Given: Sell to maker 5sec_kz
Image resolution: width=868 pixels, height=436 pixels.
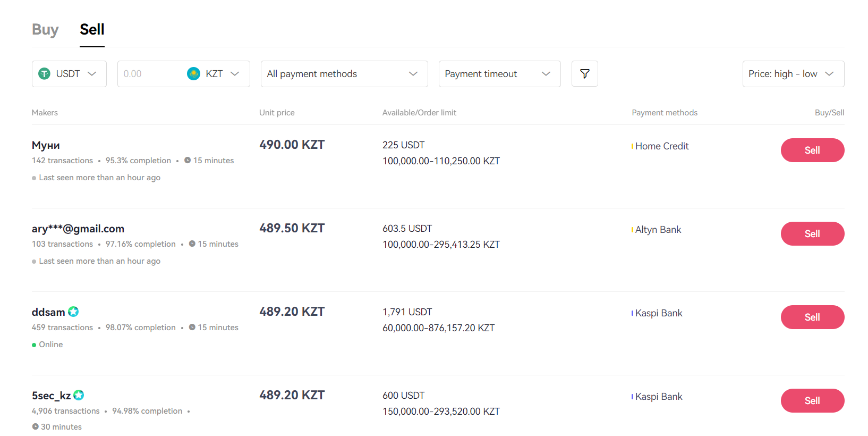Looking at the screenshot, I should pyautogui.click(x=812, y=401).
